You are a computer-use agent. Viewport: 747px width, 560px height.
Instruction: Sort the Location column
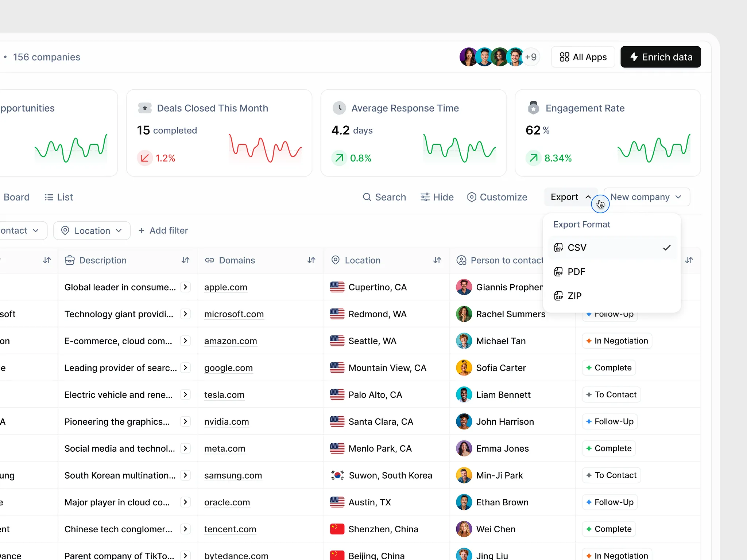[437, 260]
